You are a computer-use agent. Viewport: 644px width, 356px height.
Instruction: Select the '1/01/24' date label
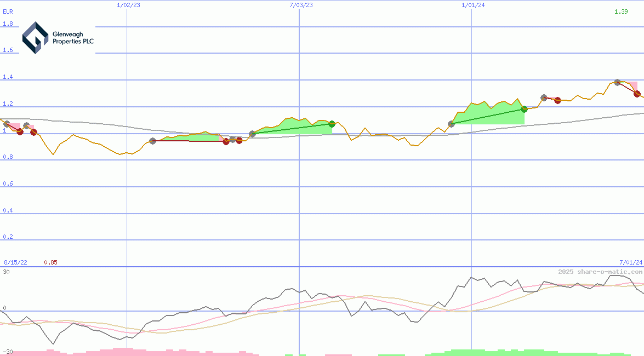tap(473, 5)
